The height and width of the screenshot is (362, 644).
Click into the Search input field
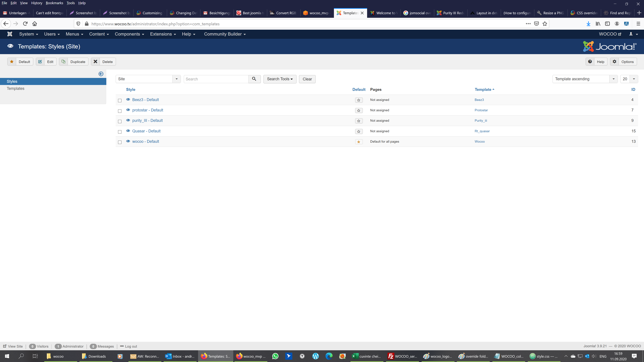point(216,79)
